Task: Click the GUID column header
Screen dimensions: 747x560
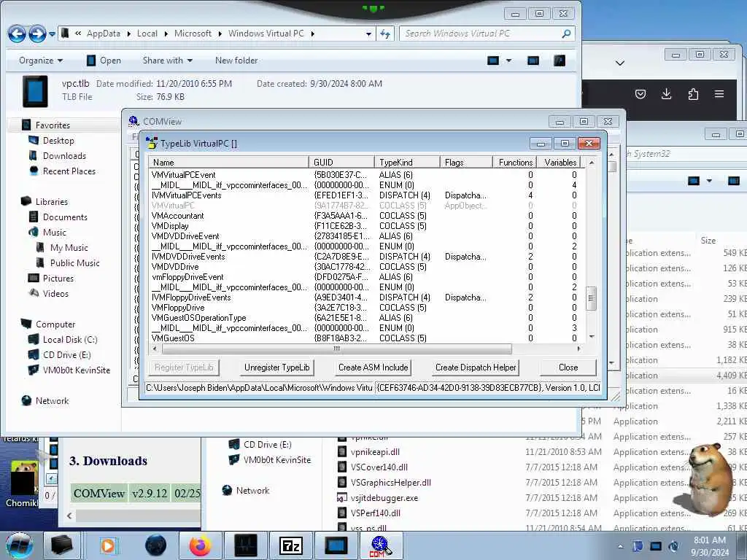Action: tap(341, 163)
